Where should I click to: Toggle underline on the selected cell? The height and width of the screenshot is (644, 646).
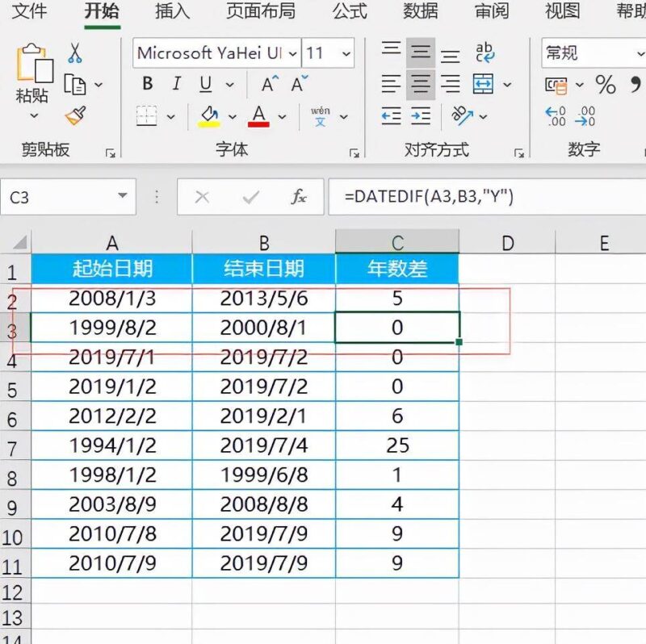click(x=203, y=83)
